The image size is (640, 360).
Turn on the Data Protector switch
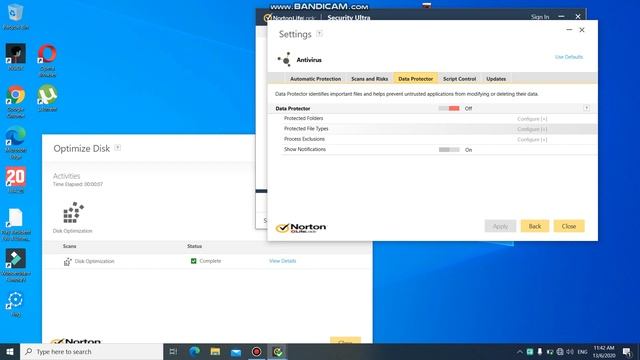(x=449, y=108)
